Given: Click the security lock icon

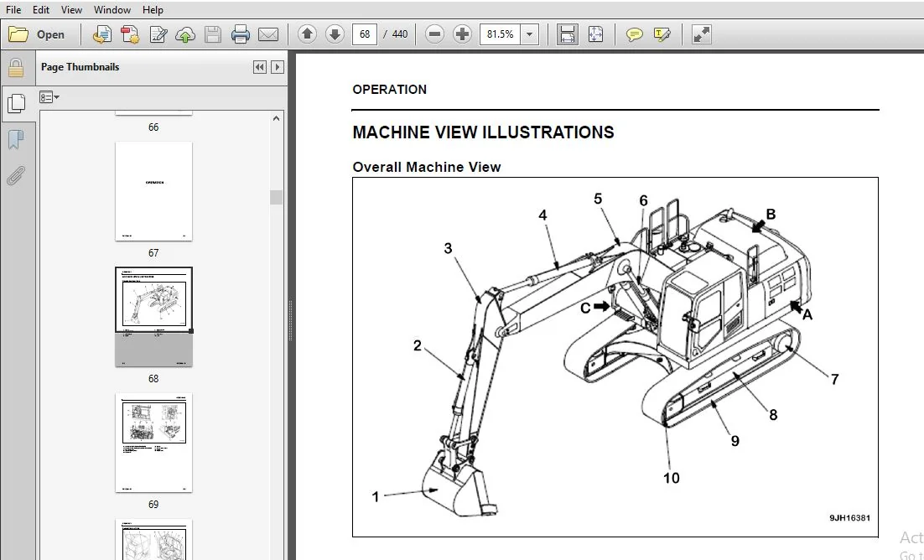Looking at the screenshot, I should coord(16,69).
